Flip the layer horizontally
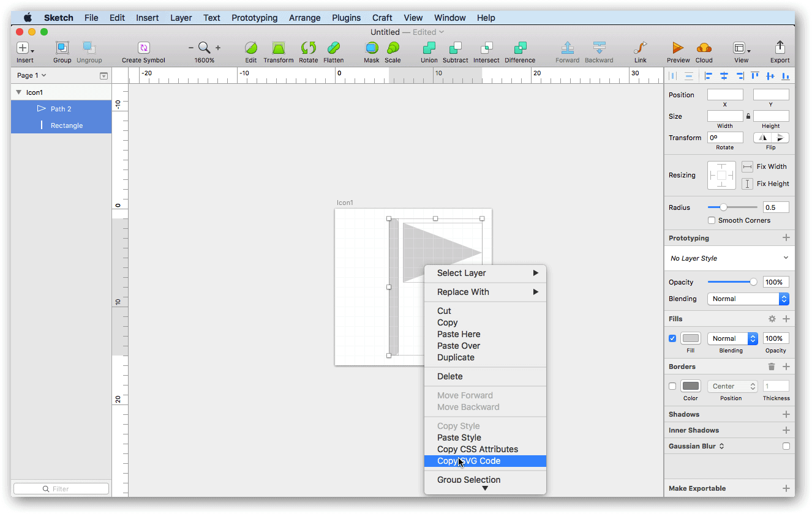Image resolution: width=812 pixels, height=514 pixels. click(x=762, y=138)
